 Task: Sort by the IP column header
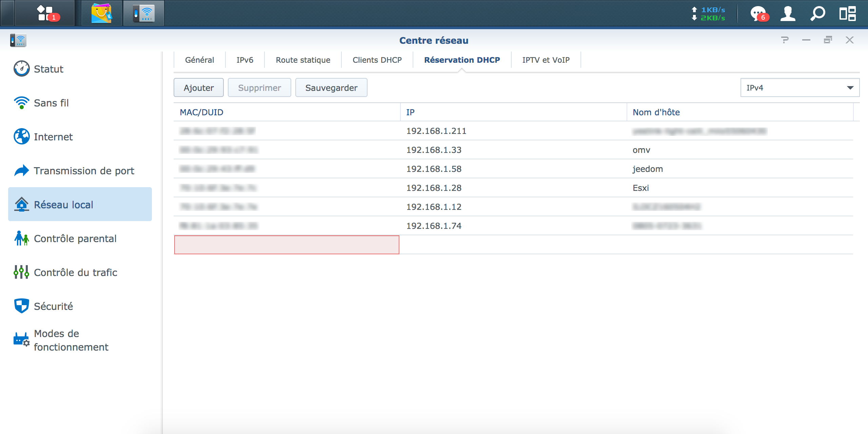pyautogui.click(x=513, y=112)
